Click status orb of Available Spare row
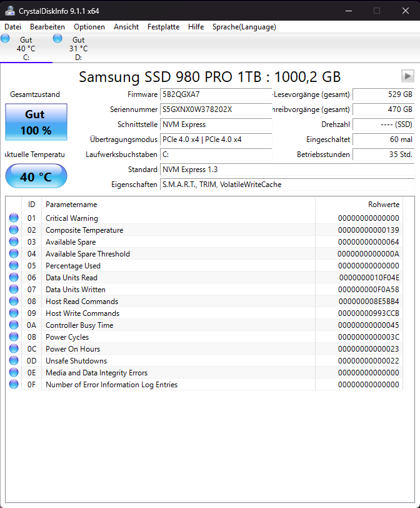The image size is (420, 508). tap(14, 241)
